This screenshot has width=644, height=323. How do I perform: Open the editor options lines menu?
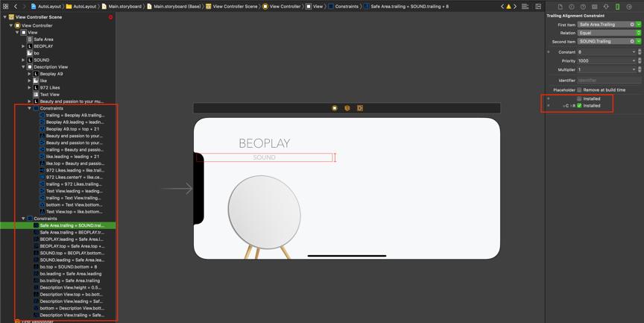525,7
